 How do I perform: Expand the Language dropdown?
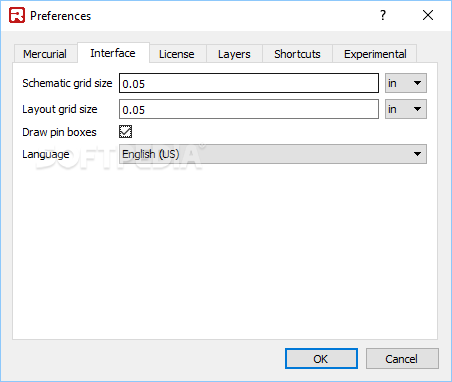tap(273, 154)
